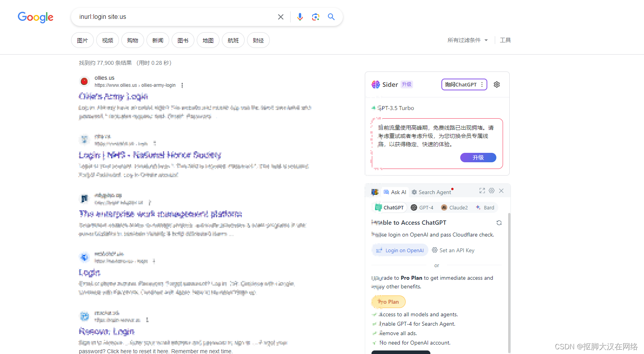644x354 pixels.
Task: Open the Ollie's Army Login result
Action: point(113,96)
